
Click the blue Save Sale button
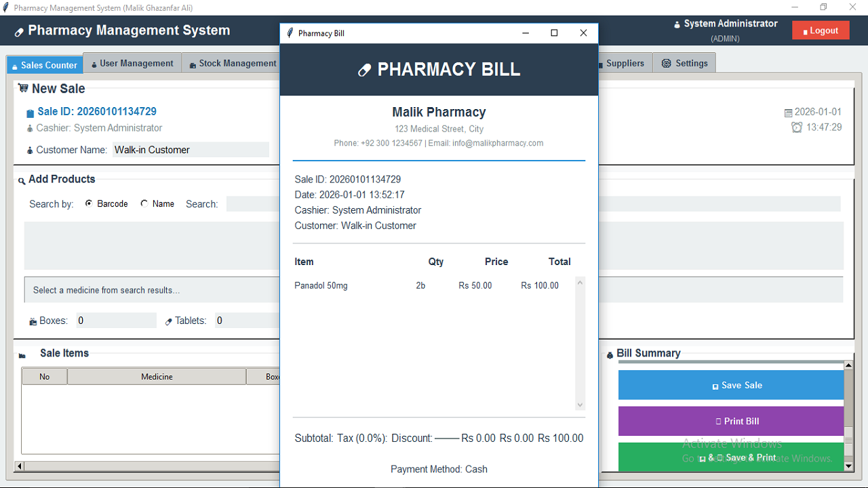[x=731, y=385]
